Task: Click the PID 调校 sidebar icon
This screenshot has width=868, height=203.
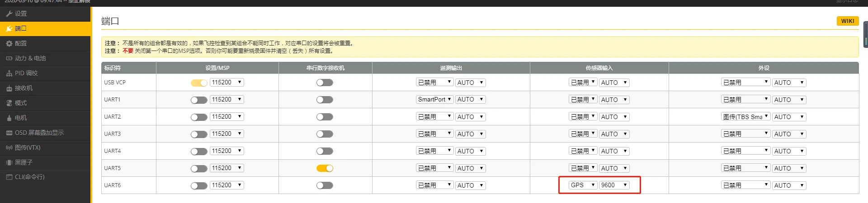Action: coord(9,74)
